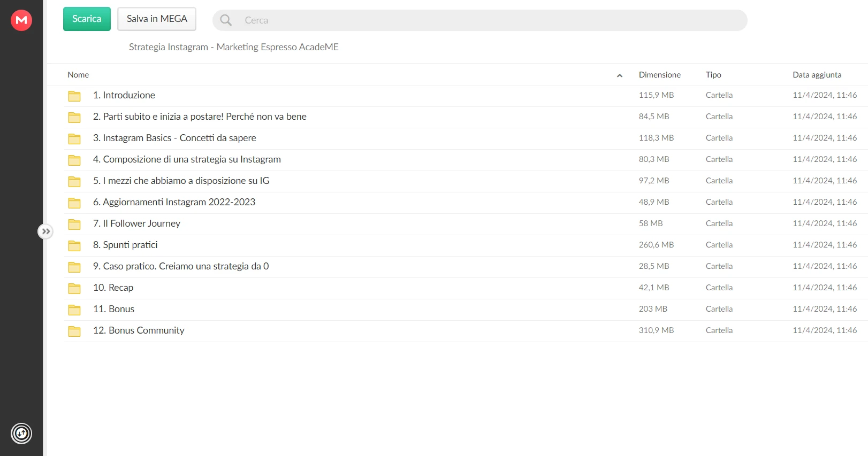Select the '12. Bonus Community' folder name

pyautogui.click(x=139, y=330)
